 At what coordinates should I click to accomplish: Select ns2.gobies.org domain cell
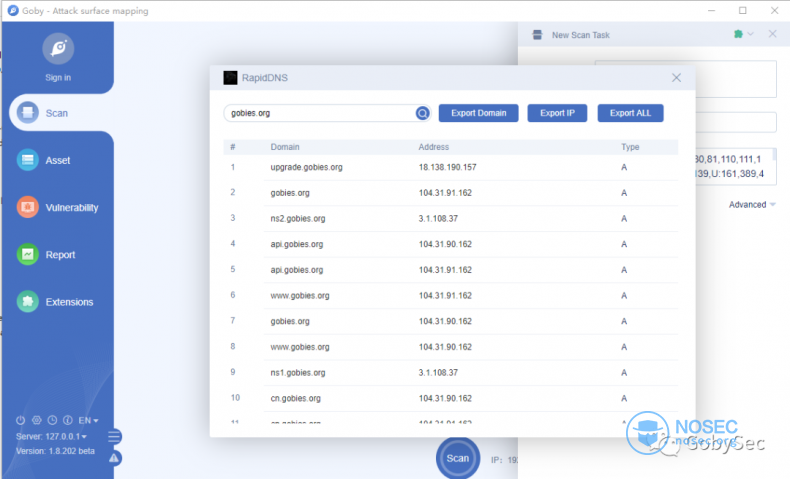(298, 219)
